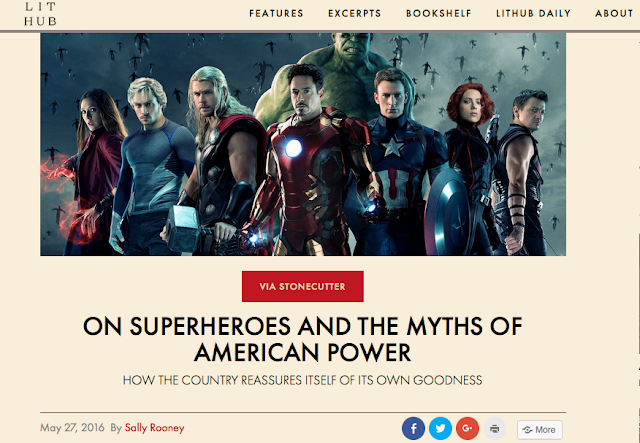Open the More sharing options

point(540,430)
